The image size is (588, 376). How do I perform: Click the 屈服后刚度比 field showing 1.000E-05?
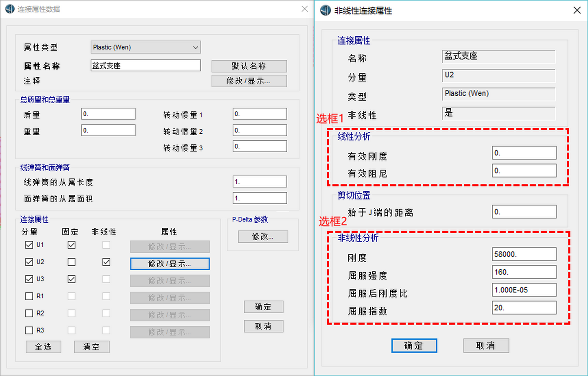pyautogui.click(x=524, y=290)
